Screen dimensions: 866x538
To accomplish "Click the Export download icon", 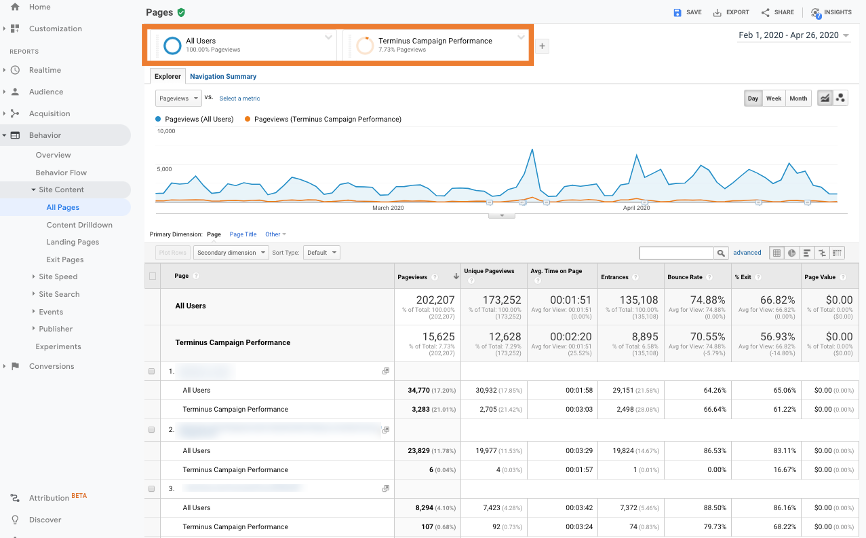I will [x=717, y=12].
